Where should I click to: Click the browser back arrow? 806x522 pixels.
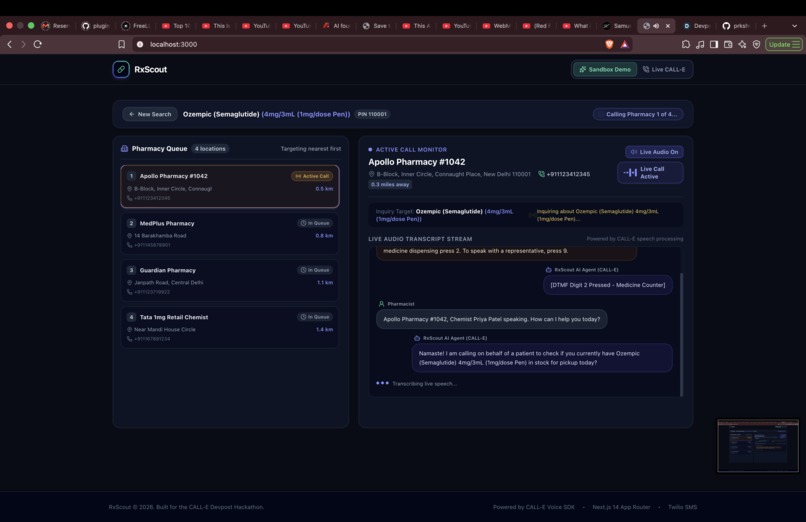coord(9,44)
